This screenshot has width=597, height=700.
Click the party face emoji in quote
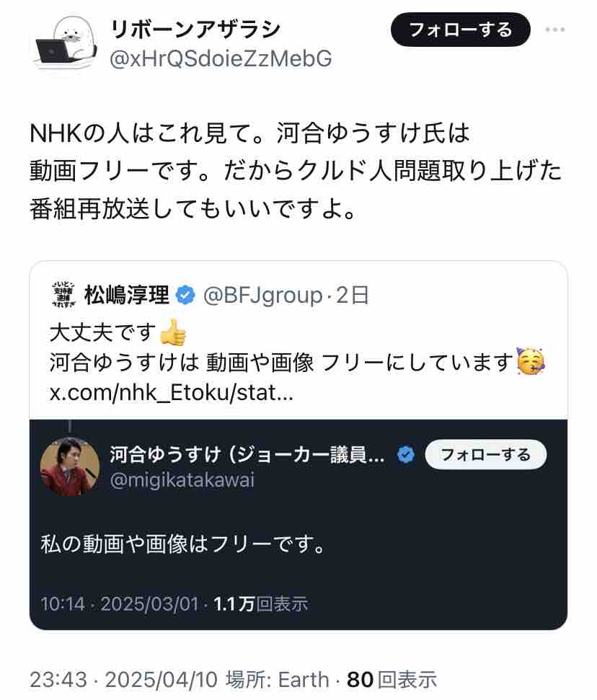530,362
